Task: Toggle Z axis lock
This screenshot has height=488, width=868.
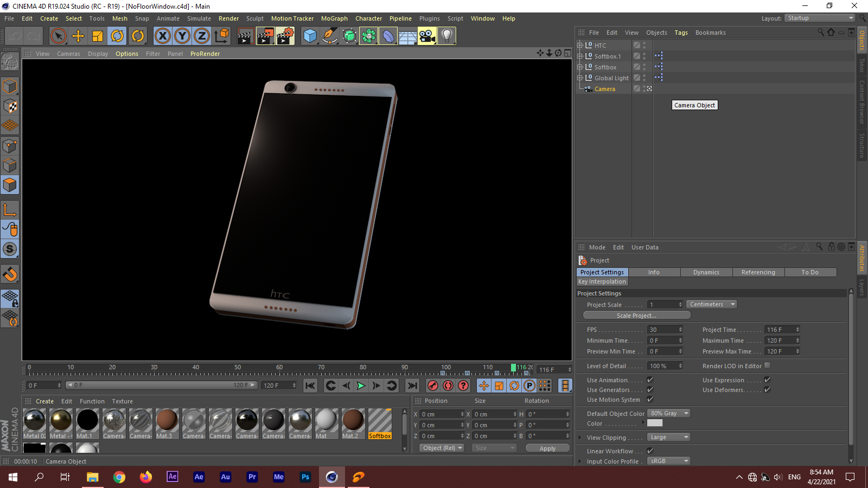Action: 202,36
